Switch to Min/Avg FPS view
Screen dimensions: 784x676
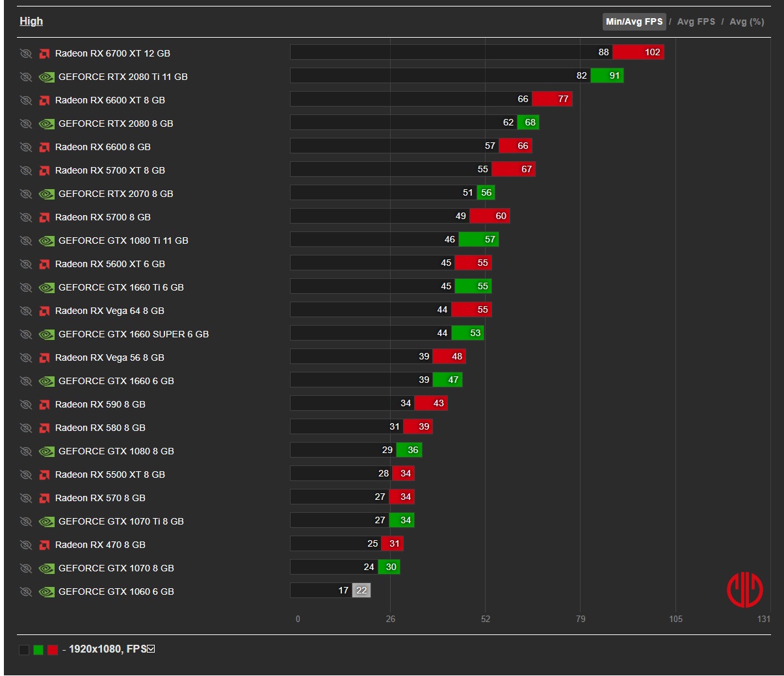point(634,21)
